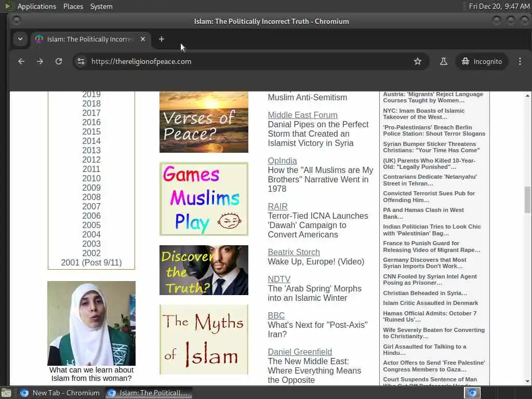Open headline PA and Hamas Clash
Screen dimensions: 532x399
pos(423,214)
